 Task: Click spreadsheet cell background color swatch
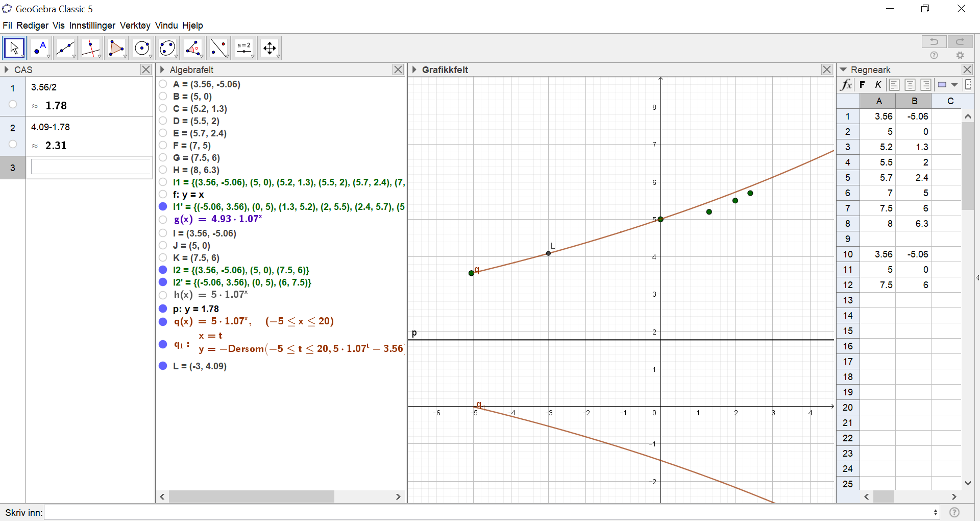(942, 85)
